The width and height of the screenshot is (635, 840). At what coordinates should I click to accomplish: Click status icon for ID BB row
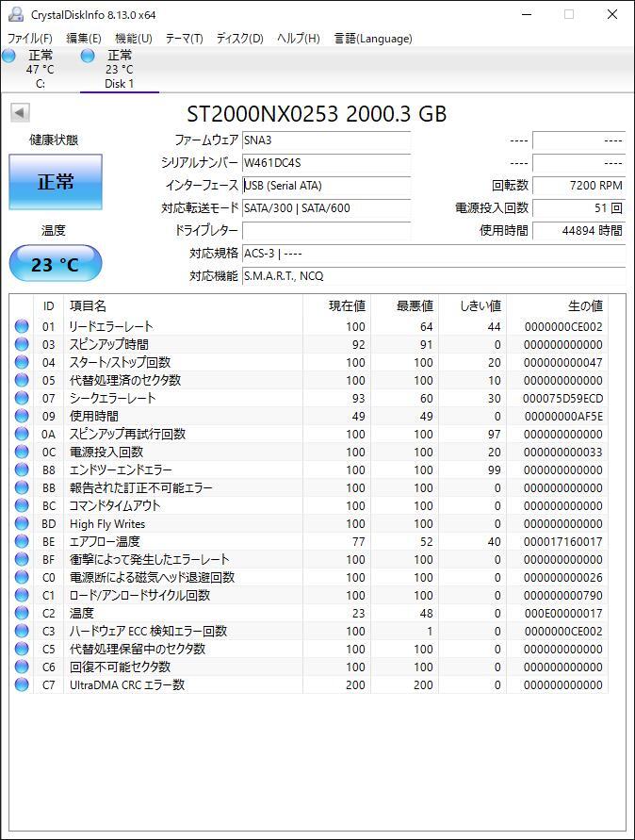click(x=22, y=487)
